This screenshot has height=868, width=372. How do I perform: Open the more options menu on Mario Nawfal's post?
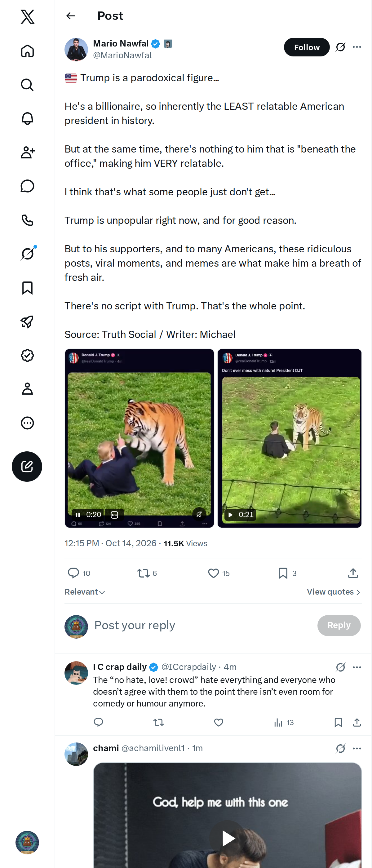tap(357, 47)
